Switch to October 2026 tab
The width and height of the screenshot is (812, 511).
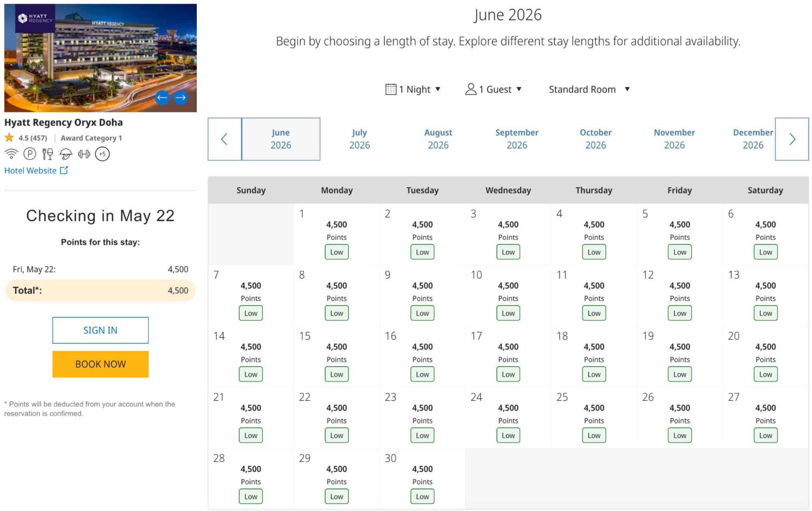[596, 139]
